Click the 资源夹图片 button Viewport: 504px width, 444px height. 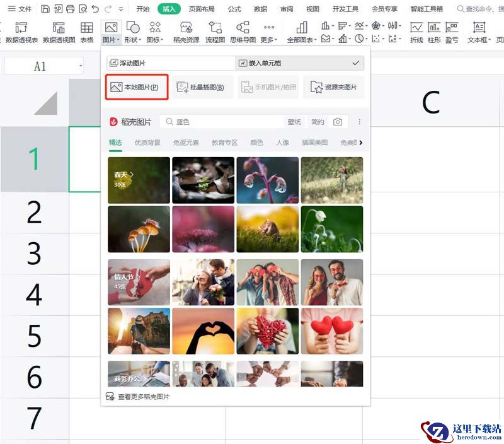[334, 87]
